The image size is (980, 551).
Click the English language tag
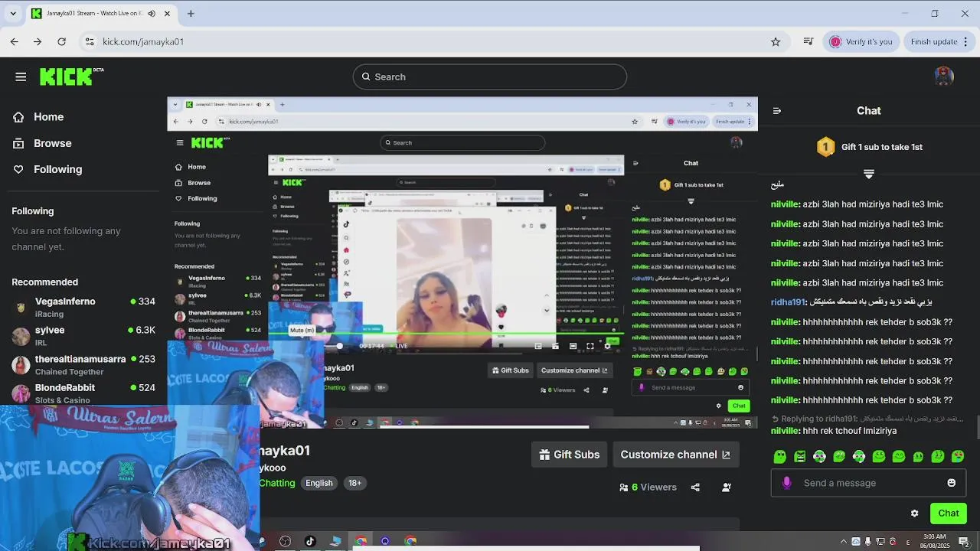pos(319,483)
